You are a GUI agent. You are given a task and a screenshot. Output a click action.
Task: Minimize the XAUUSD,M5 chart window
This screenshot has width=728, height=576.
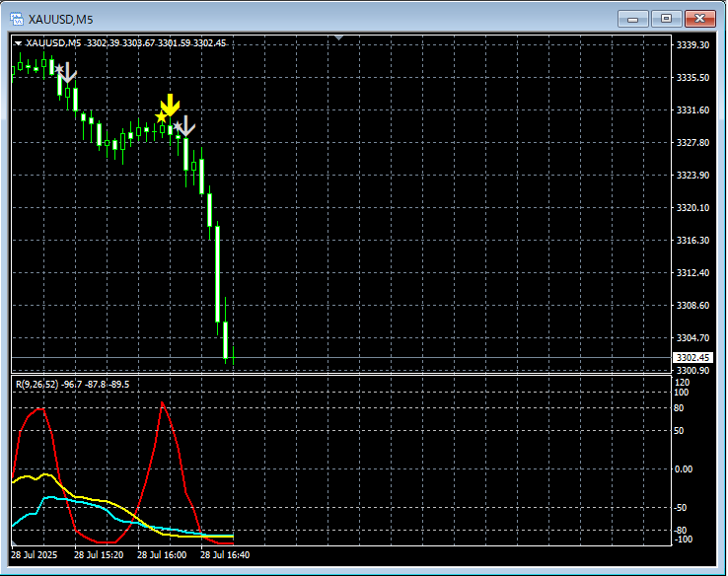[x=633, y=19]
